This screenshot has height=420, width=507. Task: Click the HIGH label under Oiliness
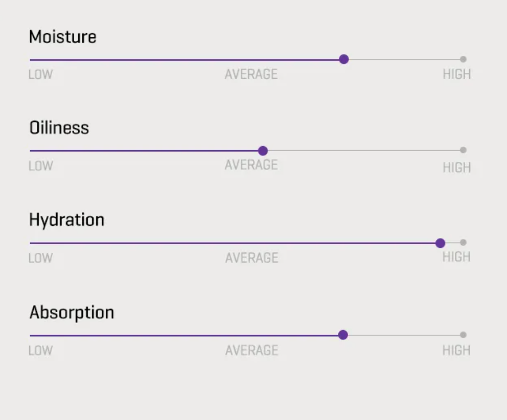pos(456,168)
